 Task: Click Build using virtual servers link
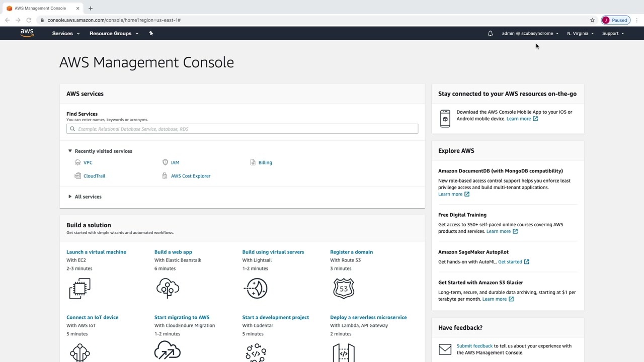coord(273,252)
